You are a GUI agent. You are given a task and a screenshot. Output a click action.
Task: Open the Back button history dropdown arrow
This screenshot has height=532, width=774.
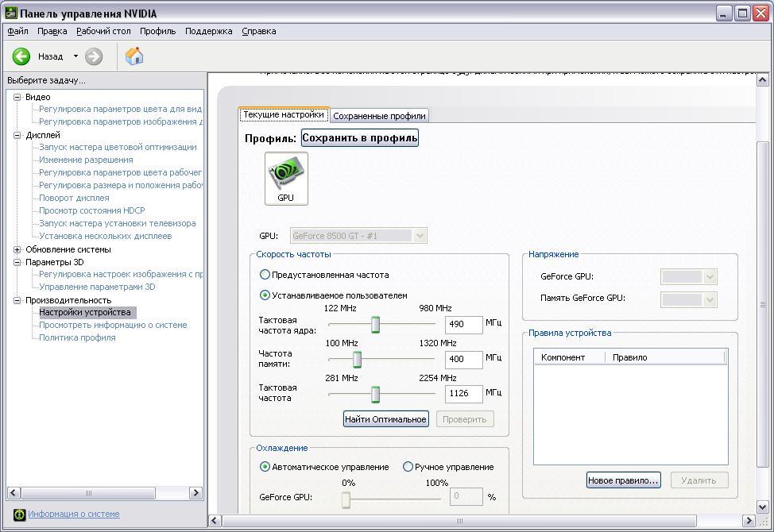click(x=76, y=56)
